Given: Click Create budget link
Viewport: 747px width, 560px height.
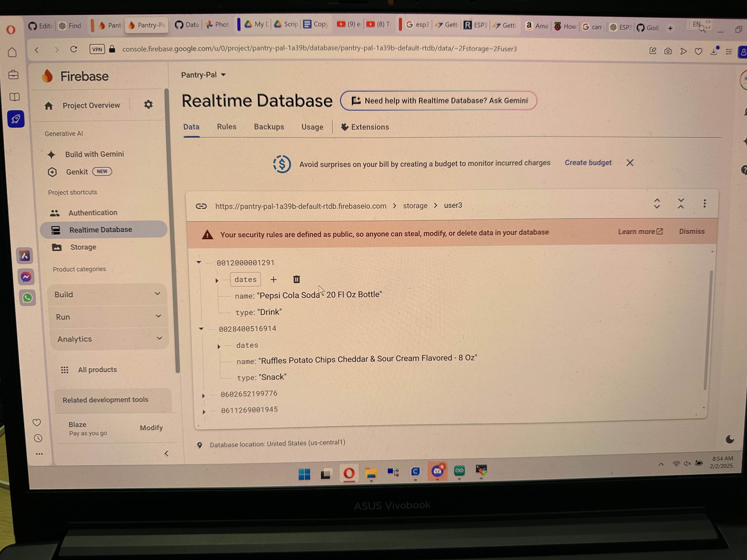Looking at the screenshot, I should 588,163.
